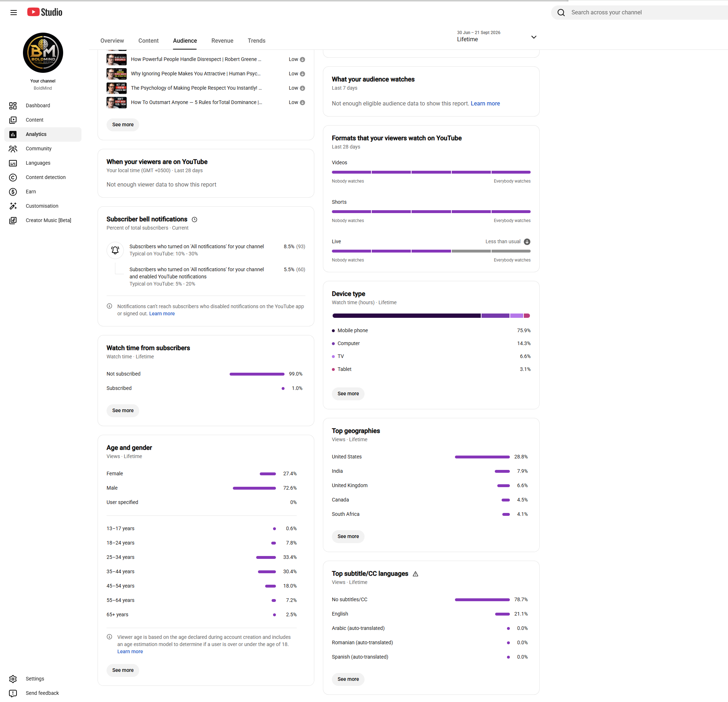The image size is (728, 702).
Task: Open Content in the sidebar
Action: click(43, 120)
